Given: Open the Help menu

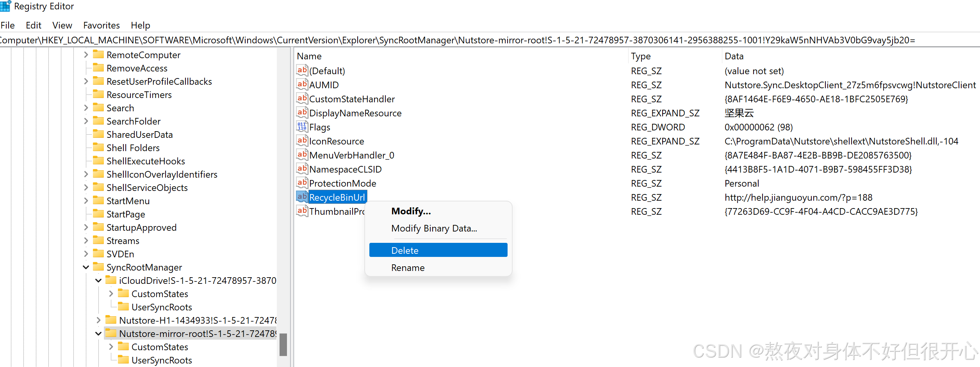Looking at the screenshot, I should (x=141, y=25).
